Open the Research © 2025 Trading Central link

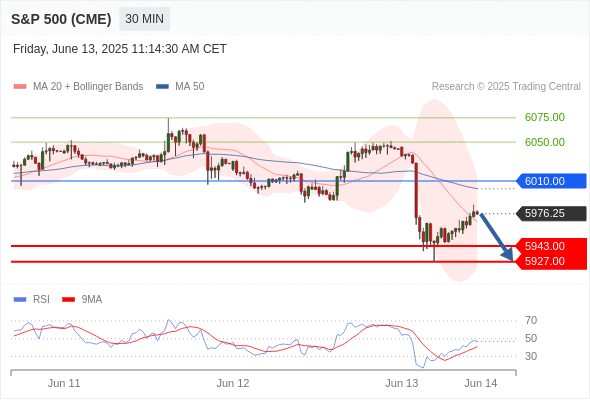click(506, 87)
